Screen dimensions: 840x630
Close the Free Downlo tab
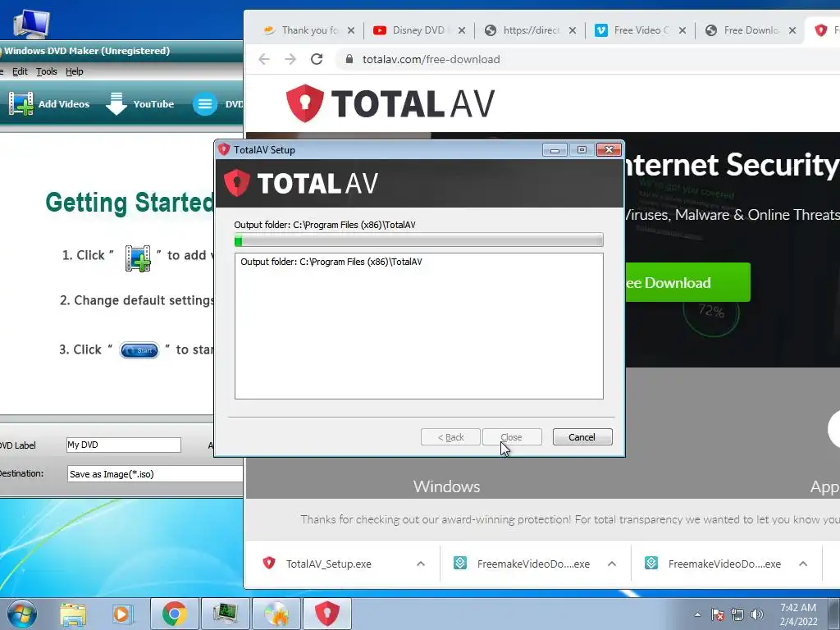point(792,30)
